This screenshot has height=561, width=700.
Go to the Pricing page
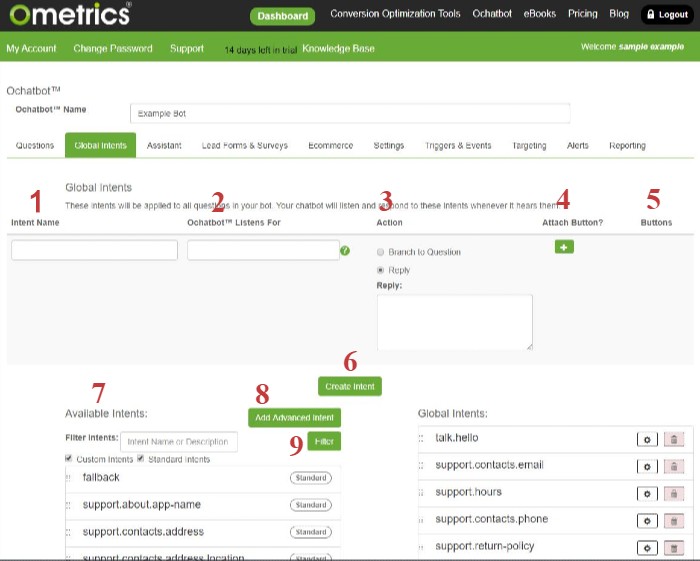[x=583, y=14]
